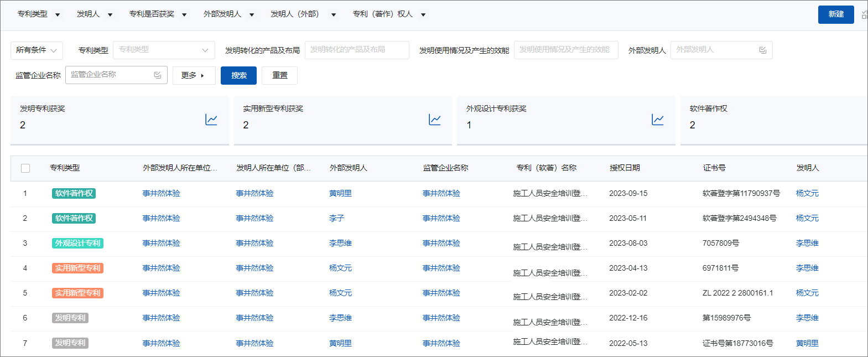Click the picker icon in 外部发明人 field
The width and height of the screenshot is (868, 357).
pos(763,50)
